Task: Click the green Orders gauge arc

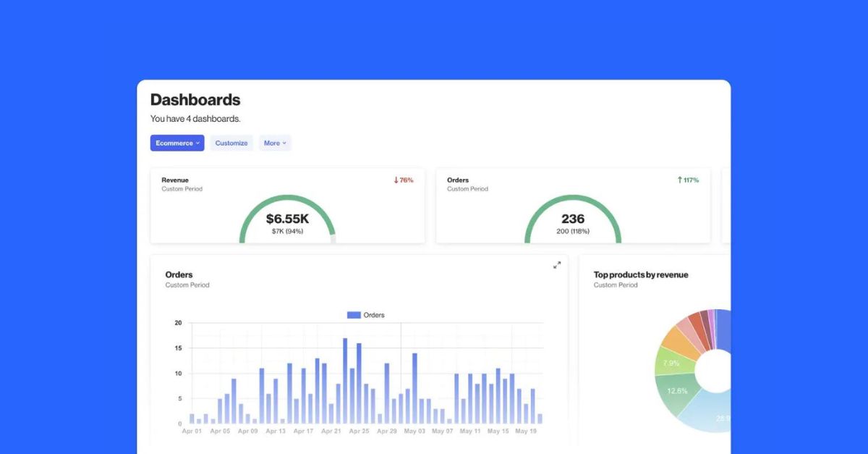Action: (x=573, y=197)
